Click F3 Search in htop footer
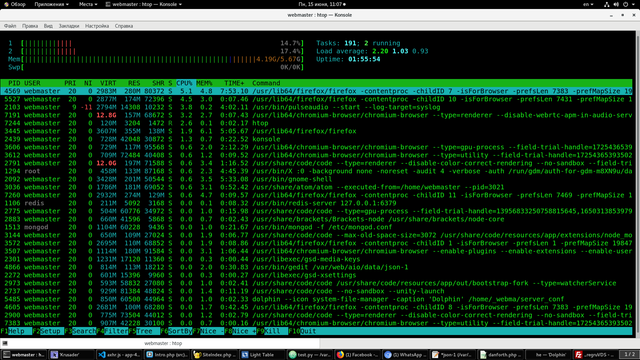This screenshot has height=360, width=640. [80, 331]
